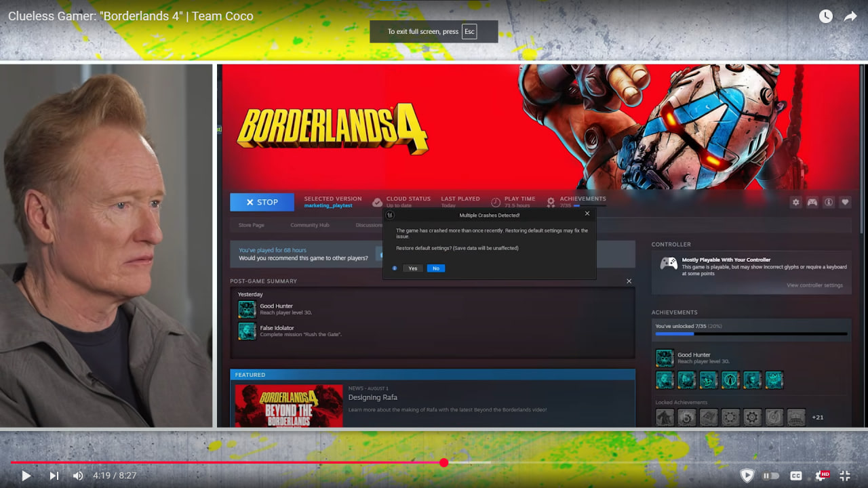The width and height of the screenshot is (868, 488).
Task: Dismiss the Post-Game Summary panel
Action: coord(629,281)
